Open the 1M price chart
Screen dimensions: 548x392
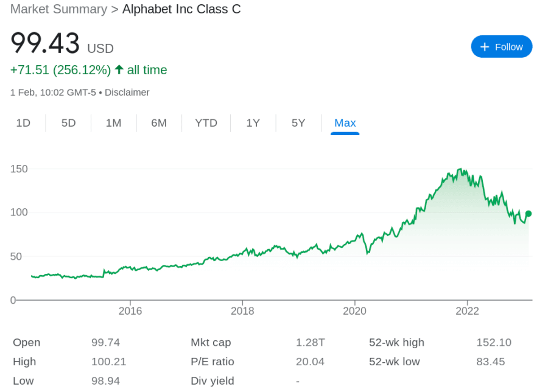point(113,122)
